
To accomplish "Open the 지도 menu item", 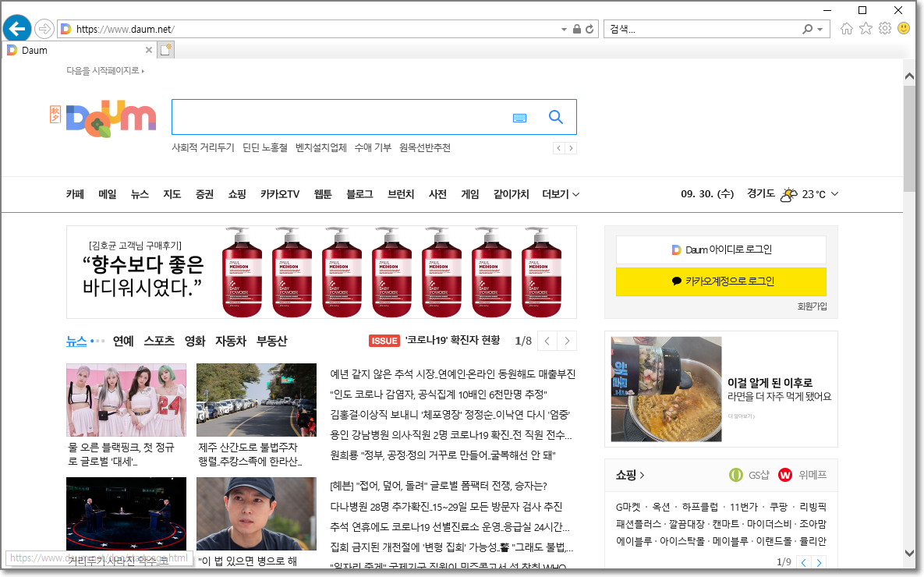I will click(172, 194).
